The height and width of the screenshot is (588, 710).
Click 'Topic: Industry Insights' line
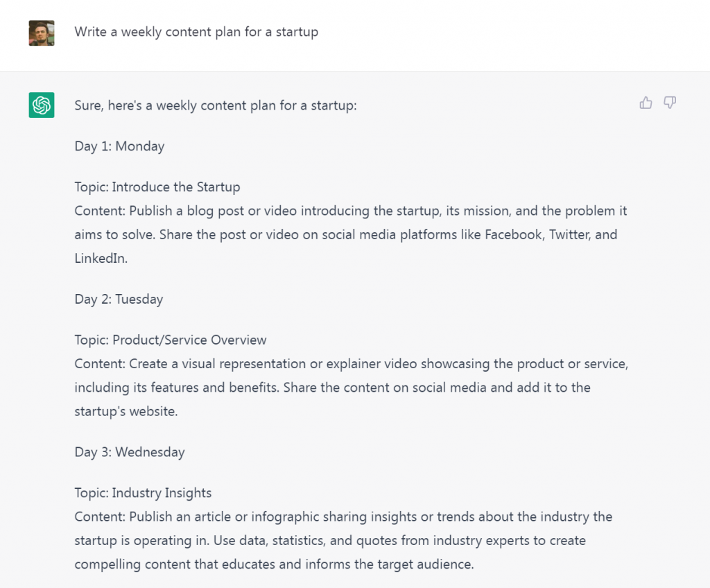143,493
